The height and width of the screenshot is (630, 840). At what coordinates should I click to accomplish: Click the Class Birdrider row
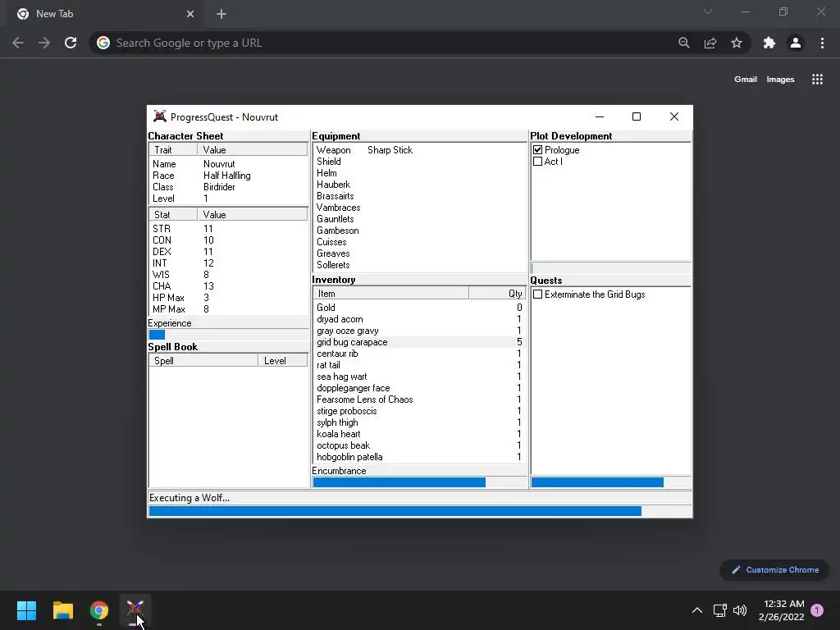click(228, 187)
